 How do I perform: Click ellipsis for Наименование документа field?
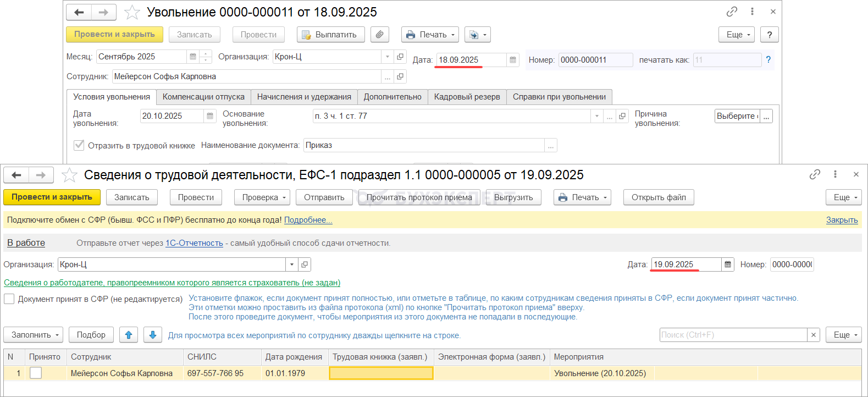pyautogui.click(x=551, y=145)
